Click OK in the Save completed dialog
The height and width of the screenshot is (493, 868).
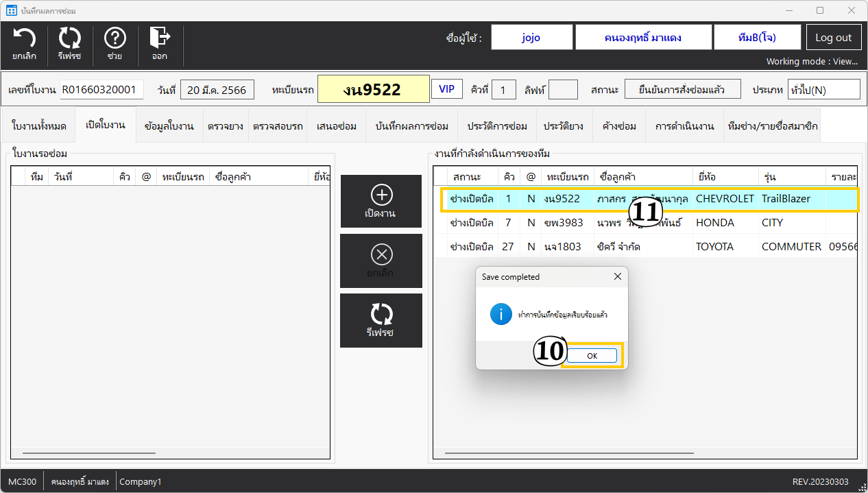click(x=592, y=356)
